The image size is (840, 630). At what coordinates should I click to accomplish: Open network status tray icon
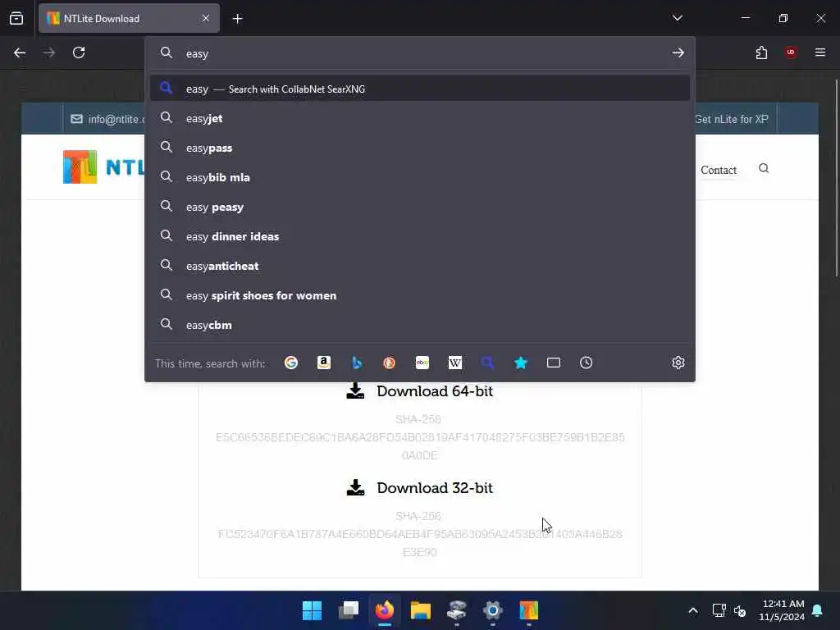tap(719, 610)
